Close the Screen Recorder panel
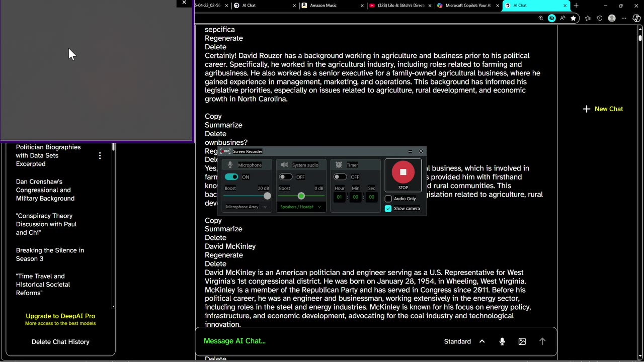This screenshot has width=644, height=362. pyautogui.click(x=421, y=151)
